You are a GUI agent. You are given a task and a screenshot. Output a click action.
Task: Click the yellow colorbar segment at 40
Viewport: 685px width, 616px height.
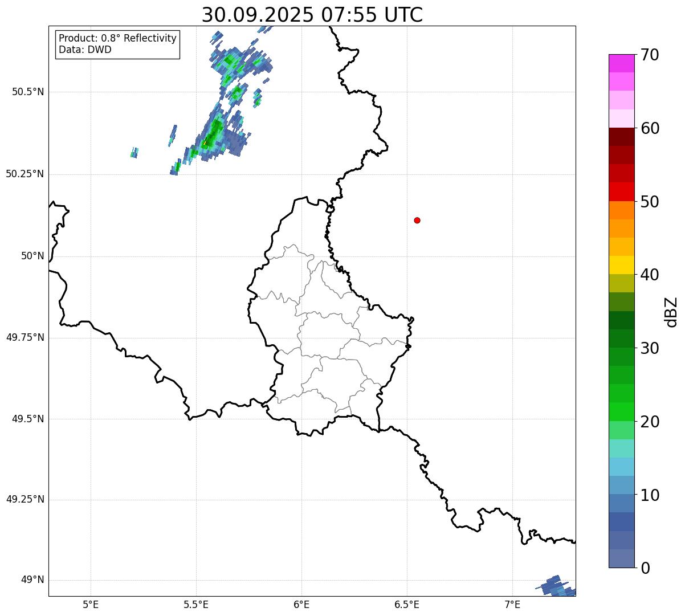pyautogui.click(x=622, y=265)
